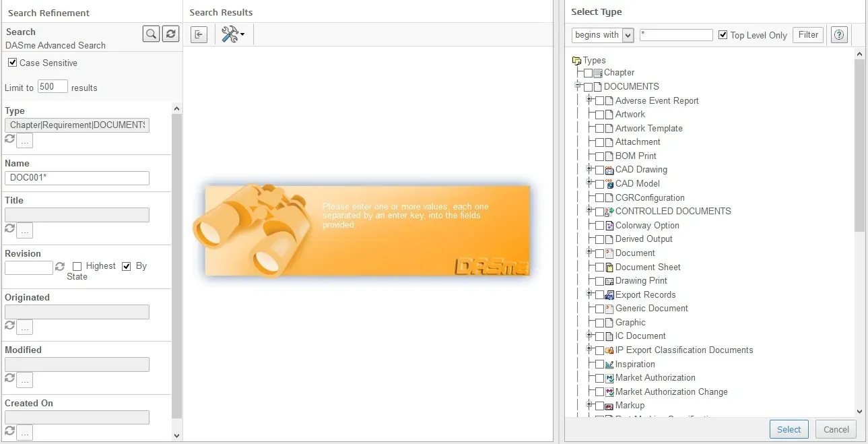The width and height of the screenshot is (868, 444).
Task: Click the help question mark icon
Action: [839, 35]
